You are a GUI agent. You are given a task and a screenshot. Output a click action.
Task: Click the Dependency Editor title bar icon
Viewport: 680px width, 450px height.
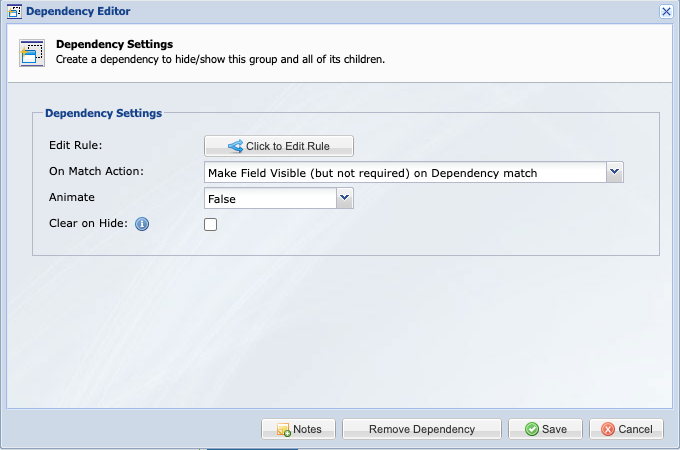click(x=14, y=11)
